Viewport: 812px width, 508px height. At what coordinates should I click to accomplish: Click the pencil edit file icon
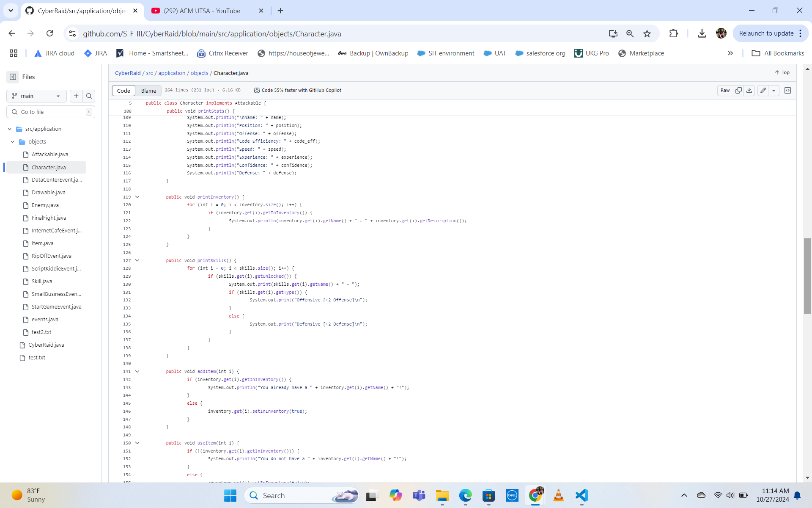click(x=763, y=90)
